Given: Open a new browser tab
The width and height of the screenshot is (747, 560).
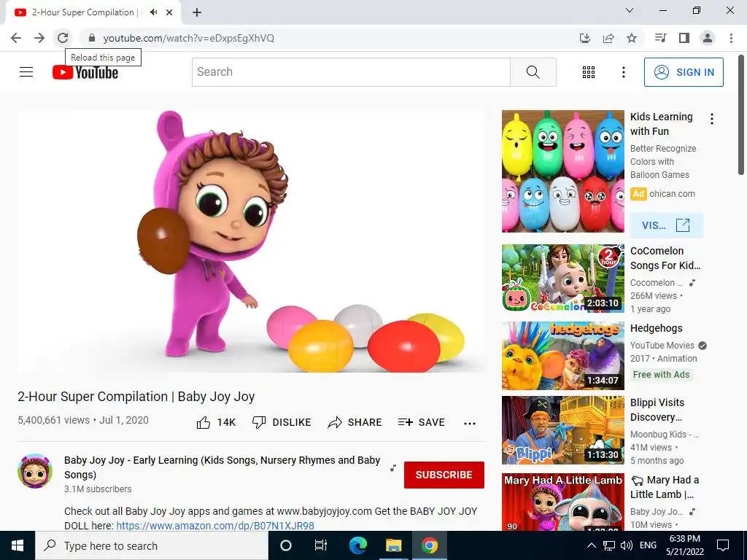Looking at the screenshot, I should point(197,12).
